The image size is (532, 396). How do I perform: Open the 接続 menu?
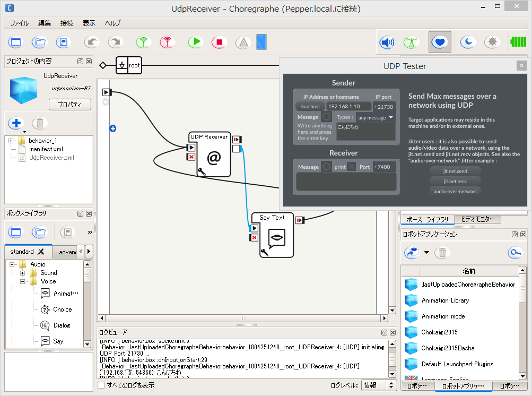click(66, 23)
